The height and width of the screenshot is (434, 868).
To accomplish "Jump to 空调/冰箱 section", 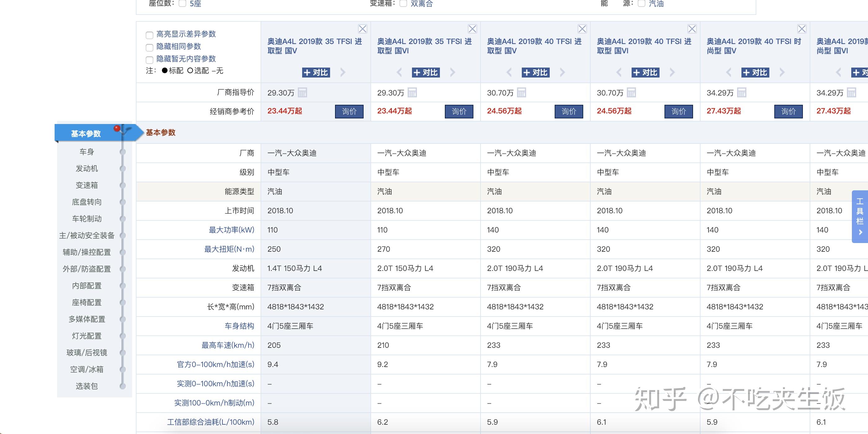I will coord(87,369).
